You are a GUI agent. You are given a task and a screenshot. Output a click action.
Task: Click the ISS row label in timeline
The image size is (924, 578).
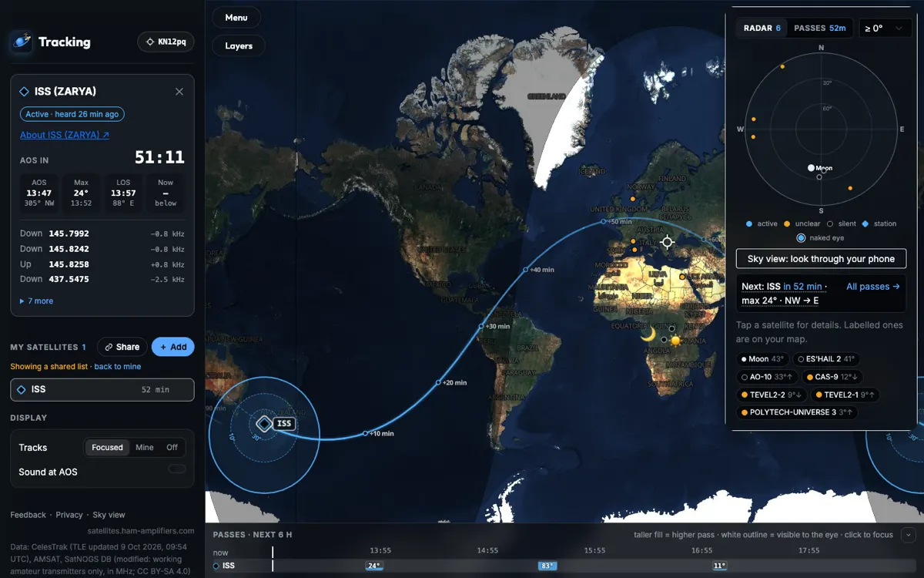pos(224,566)
